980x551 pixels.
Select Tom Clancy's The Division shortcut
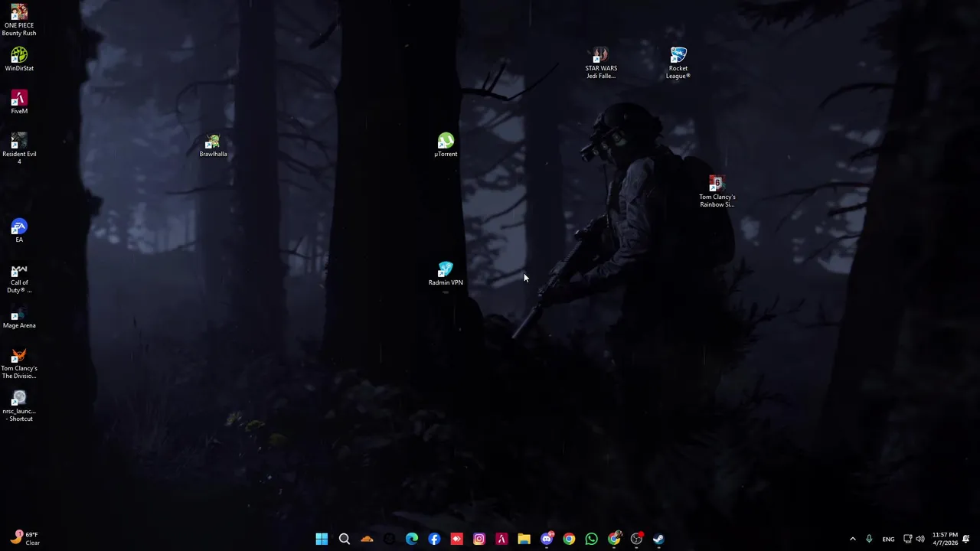19,364
